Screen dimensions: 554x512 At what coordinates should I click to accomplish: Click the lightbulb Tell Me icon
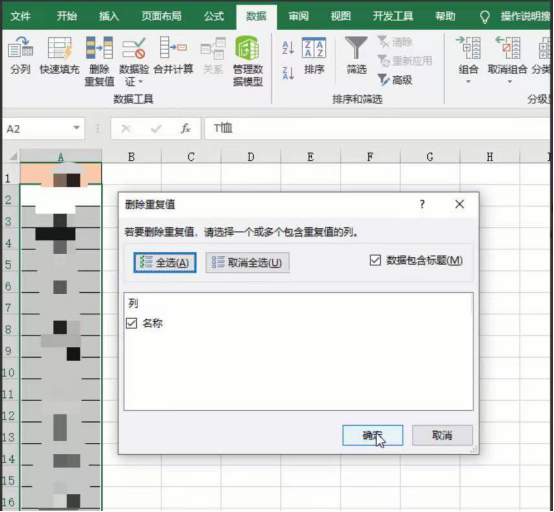tap(485, 16)
